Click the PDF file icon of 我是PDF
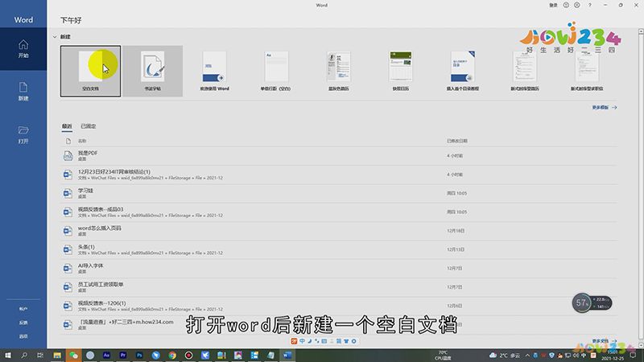 (68, 155)
